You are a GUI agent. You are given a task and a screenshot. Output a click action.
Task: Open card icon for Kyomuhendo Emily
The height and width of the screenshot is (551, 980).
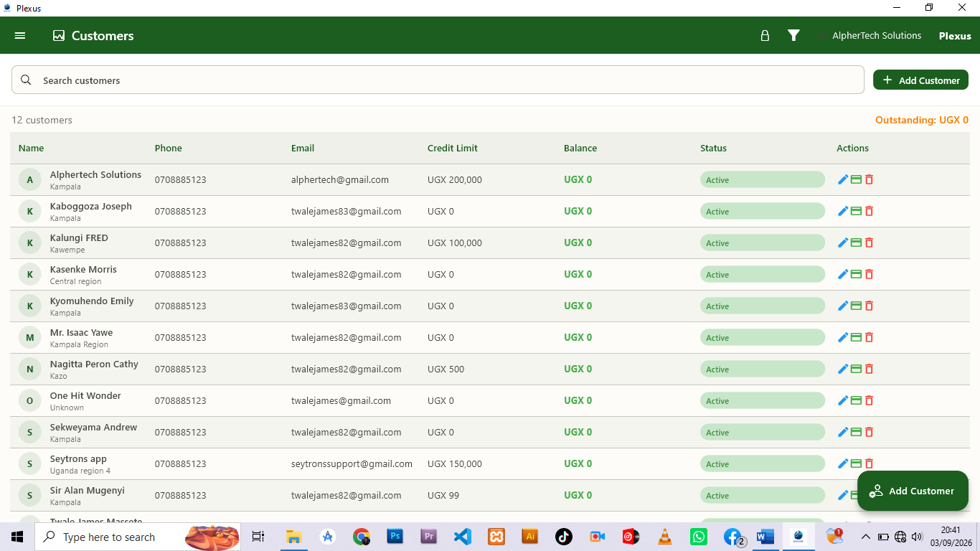(x=856, y=306)
